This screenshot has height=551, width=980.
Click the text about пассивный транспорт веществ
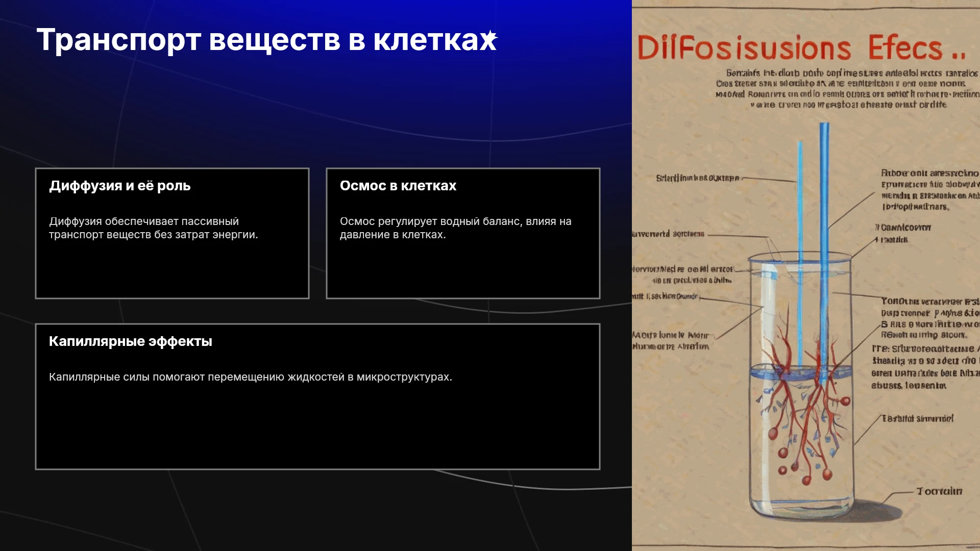coord(154,228)
